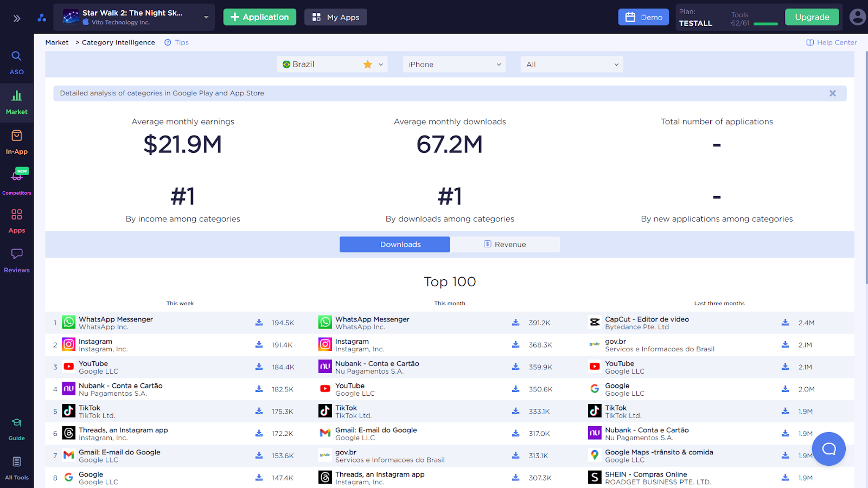Open the In-App section in the sidebar
The height and width of the screenshot is (488, 868).
pyautogui.click(x=17, y=143)
